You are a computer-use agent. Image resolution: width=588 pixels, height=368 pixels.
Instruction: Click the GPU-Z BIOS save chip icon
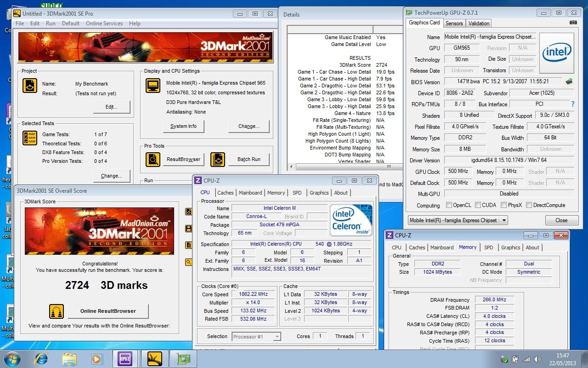(x=569, y=81)
